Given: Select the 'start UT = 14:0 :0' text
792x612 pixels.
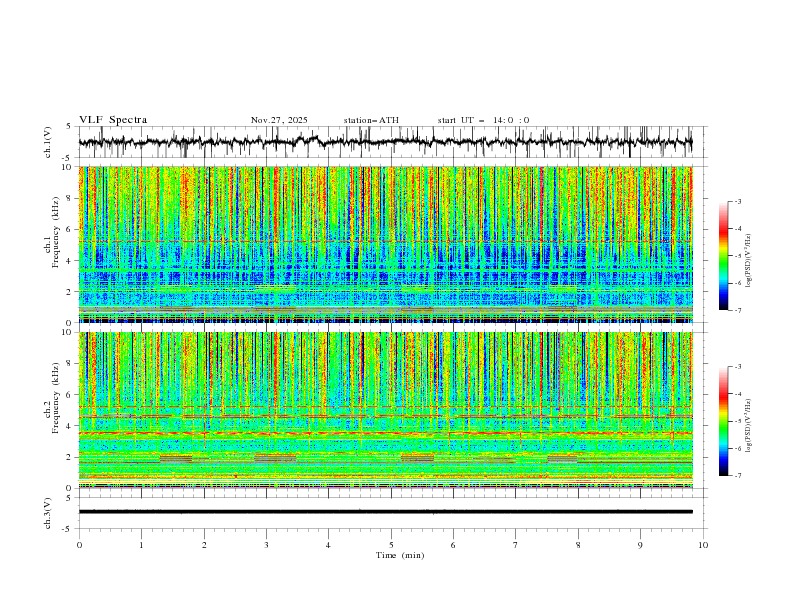Looking at the screenshot, I should click(483, 120).
